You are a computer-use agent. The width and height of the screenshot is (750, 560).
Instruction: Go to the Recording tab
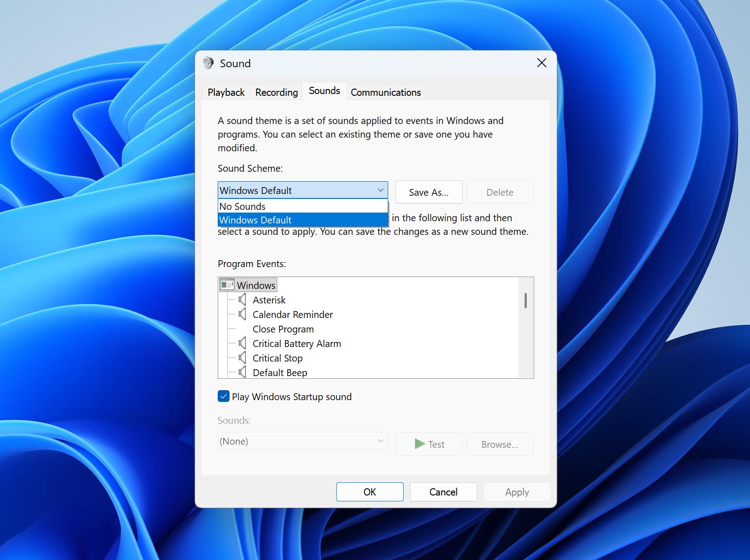(276, 92)
